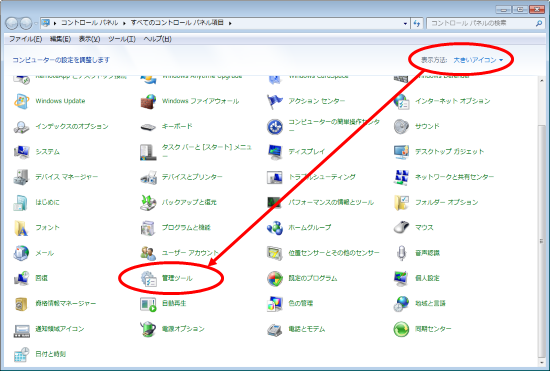Expand arrow after すべてのコントロール パネル項目 breadcrumb
The width and height of the screenshot is (550, 371).
click(x=230, y=23)
